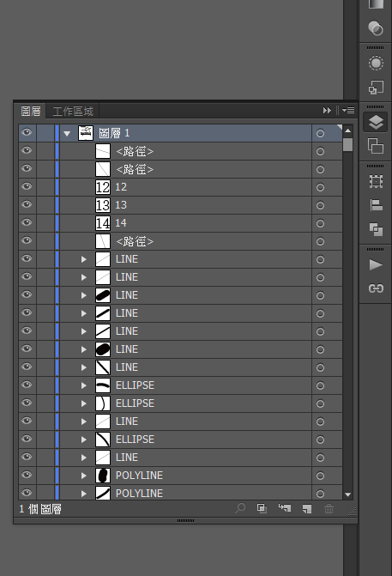The image size is (392, 576).
Task: Click the target circle for layer 14
Action: coord(320,223)
